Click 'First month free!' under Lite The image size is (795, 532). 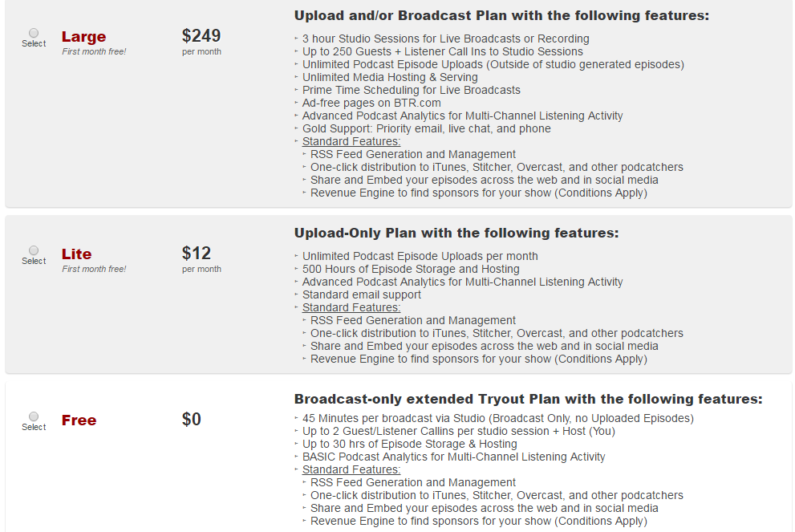[x=94, y=270]
